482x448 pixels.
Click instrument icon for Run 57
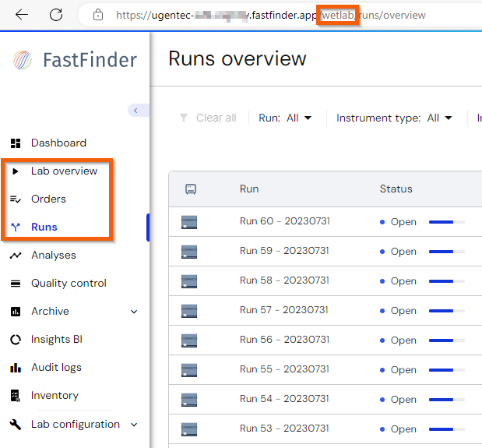(189, 311)
